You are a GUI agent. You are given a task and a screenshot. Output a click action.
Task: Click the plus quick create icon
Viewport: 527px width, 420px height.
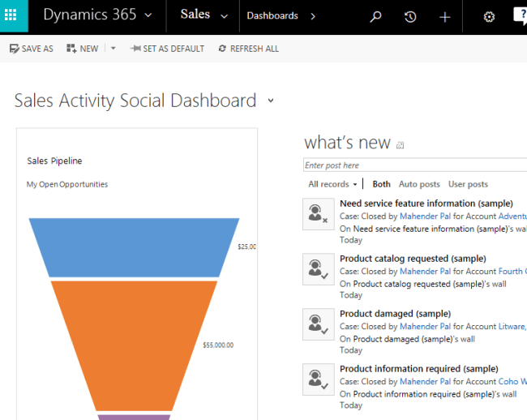point(444,16)
